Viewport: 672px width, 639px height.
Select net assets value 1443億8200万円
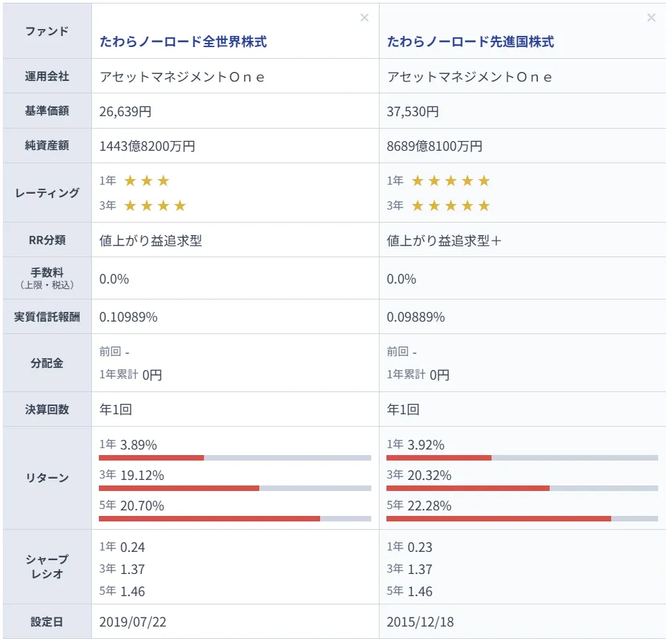pyautogui.click(x=147, y=146)
